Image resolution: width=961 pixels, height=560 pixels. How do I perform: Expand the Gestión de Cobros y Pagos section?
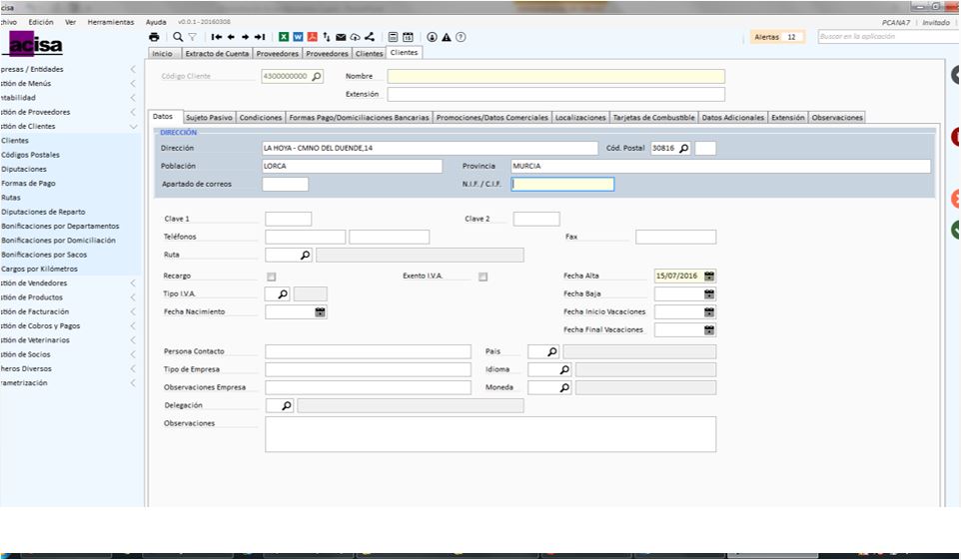133,326
